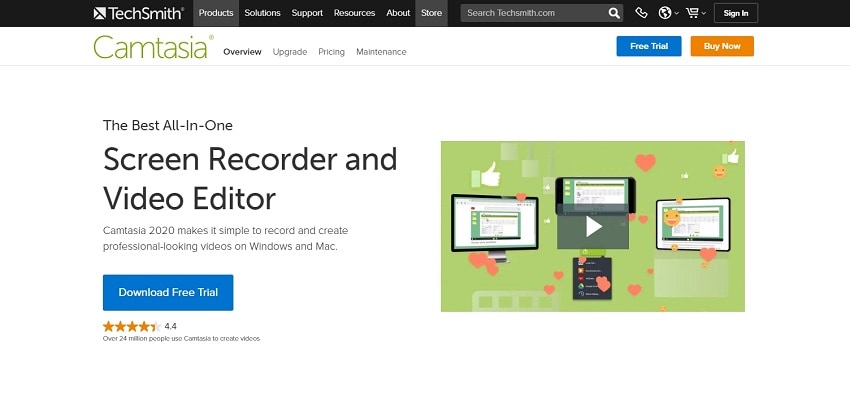Click the blue Free Trial button

(x=649, y=46)
